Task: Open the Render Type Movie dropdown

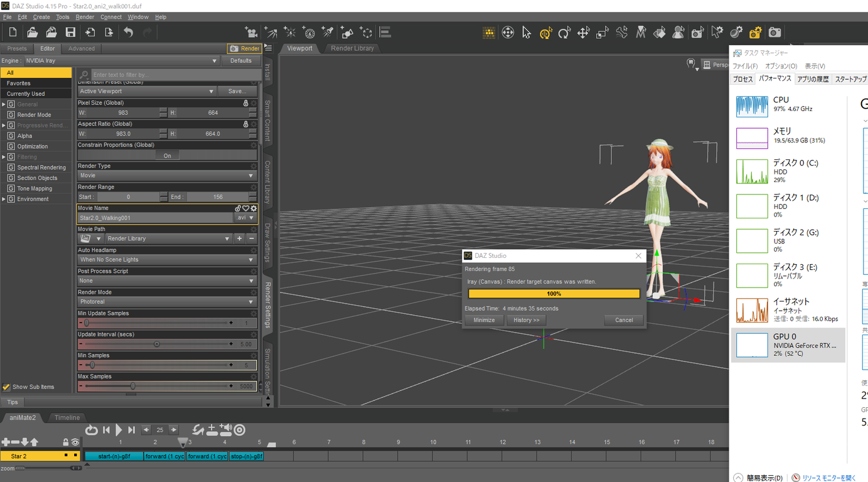Action: coord(166,176)
